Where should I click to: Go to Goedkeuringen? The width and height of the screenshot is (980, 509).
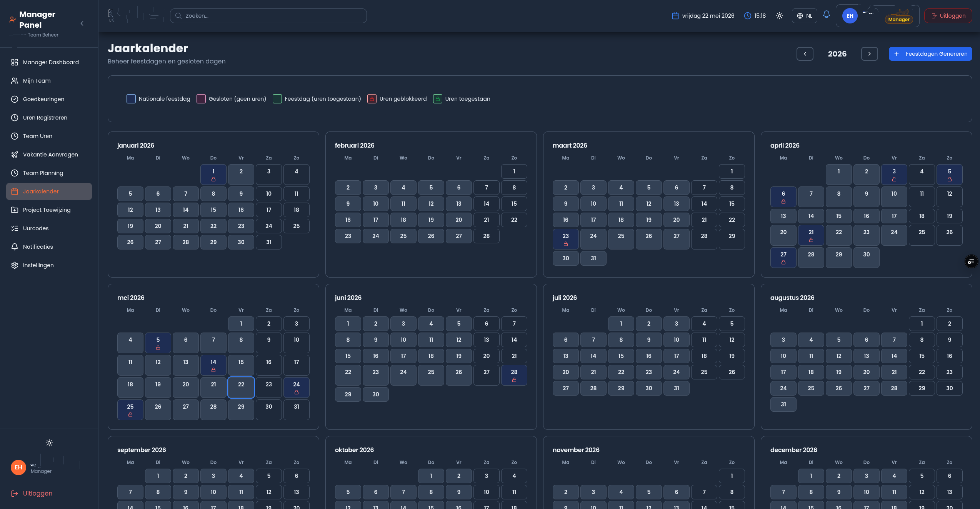[x=49, y=99]
